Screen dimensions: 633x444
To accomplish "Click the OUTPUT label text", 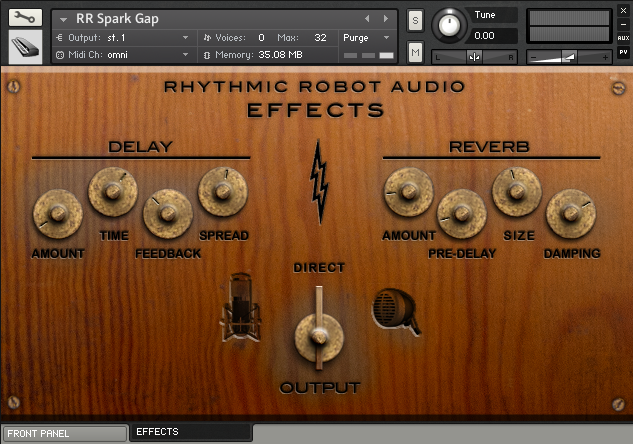I will pos(320,388).
